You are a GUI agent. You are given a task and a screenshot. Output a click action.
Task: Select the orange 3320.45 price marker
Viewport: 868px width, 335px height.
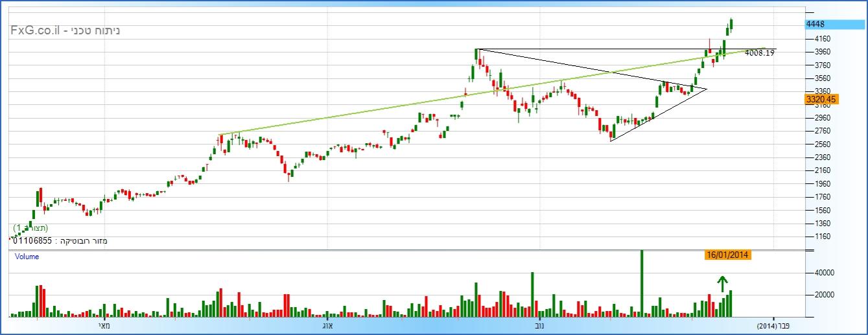(x=821, y=99)
